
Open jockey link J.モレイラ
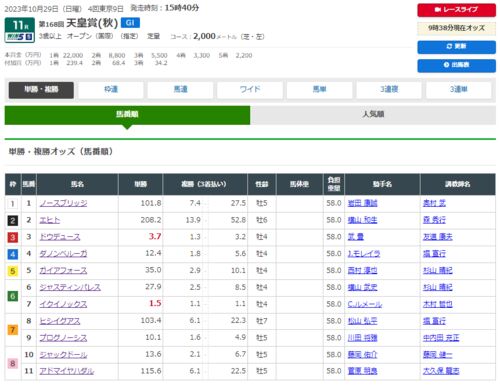pyautogui.click(x=364, y=254)
